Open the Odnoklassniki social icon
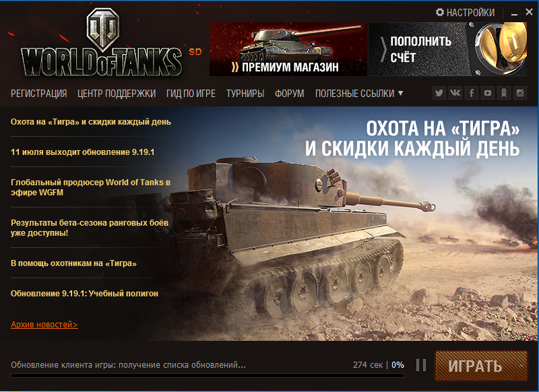Viewport: 539px width, 392px height. pyautogui.click(x=503, y=93)
